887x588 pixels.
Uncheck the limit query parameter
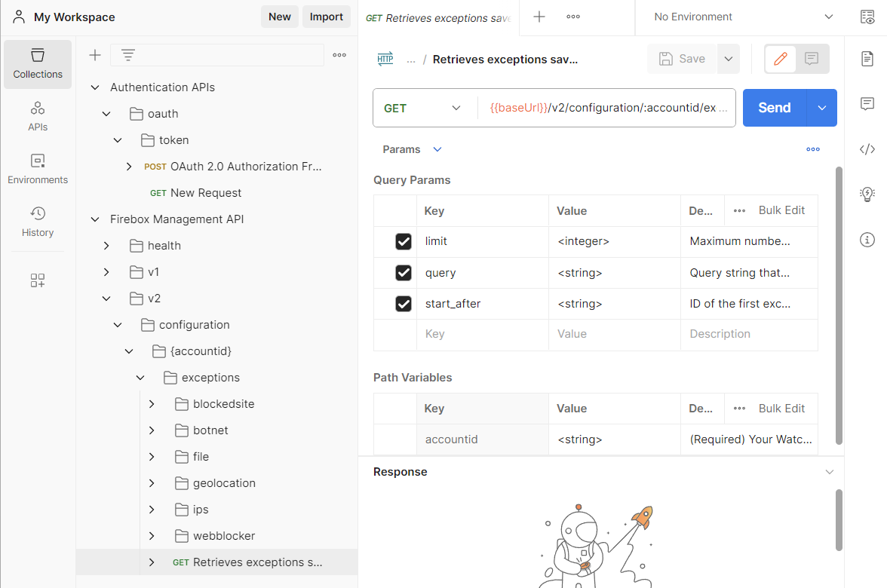click(403, 241)
